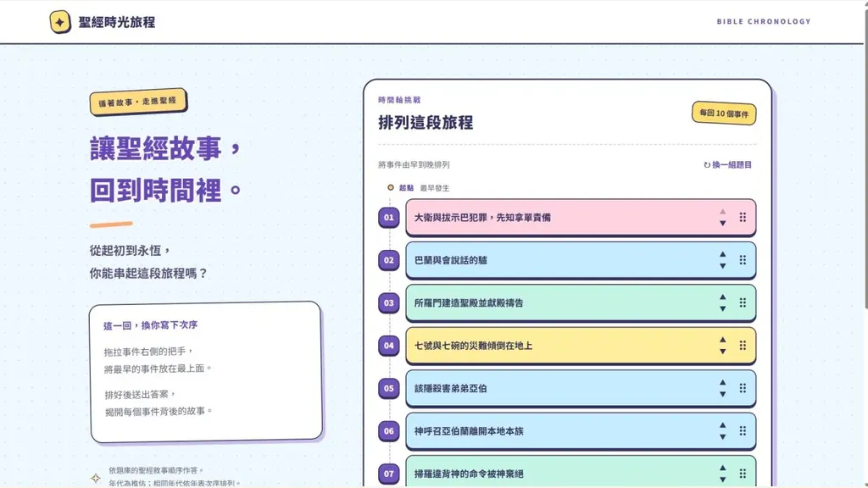Click the 時間軸挑戰 label
Viewport: 868px width, 488px height.
(399, 100)
